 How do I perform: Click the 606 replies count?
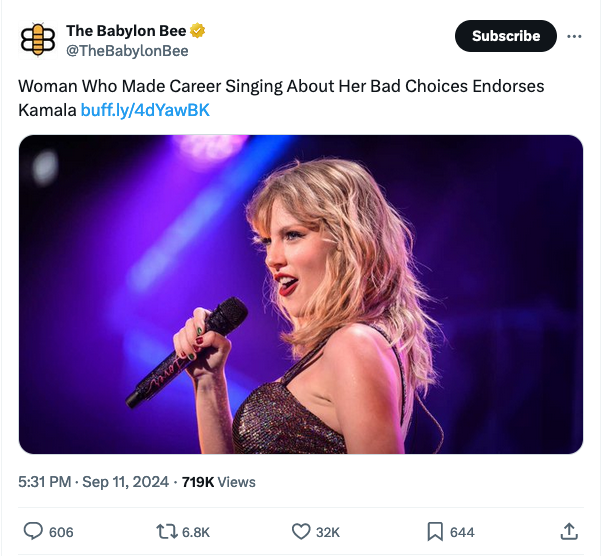[61, 532]
